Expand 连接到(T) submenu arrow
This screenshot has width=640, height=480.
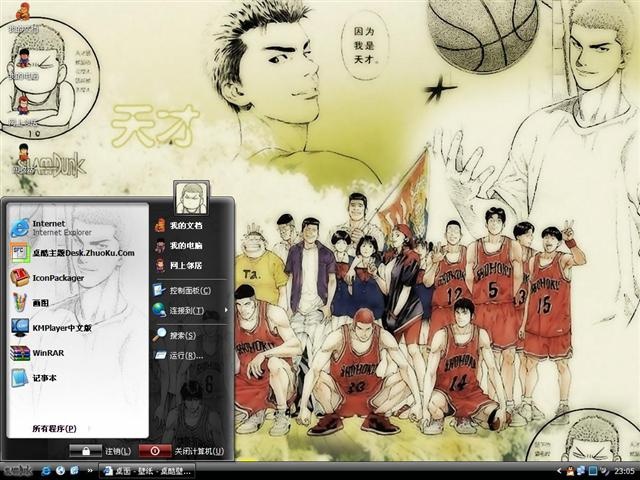226,311
